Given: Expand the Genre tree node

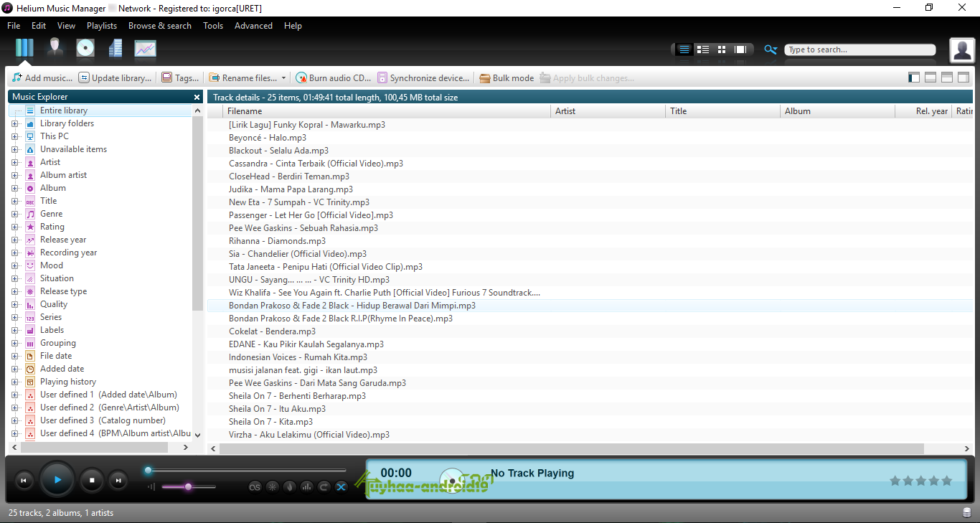Looking at the screenshot, I should pos(14,214).
